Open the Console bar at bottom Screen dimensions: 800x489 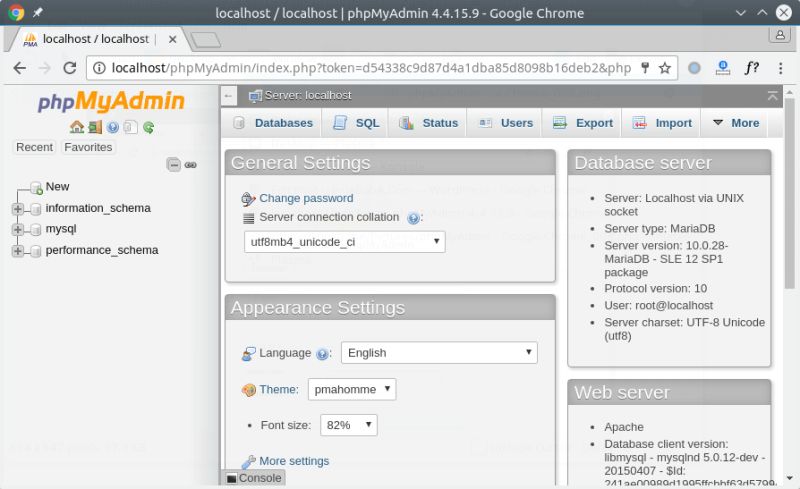254,478
